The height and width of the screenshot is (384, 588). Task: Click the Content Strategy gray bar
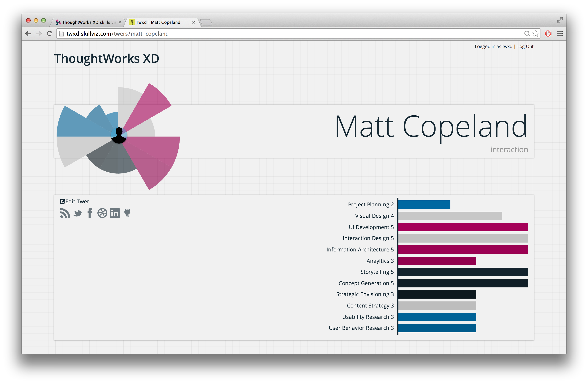click(x=437, y=306)
